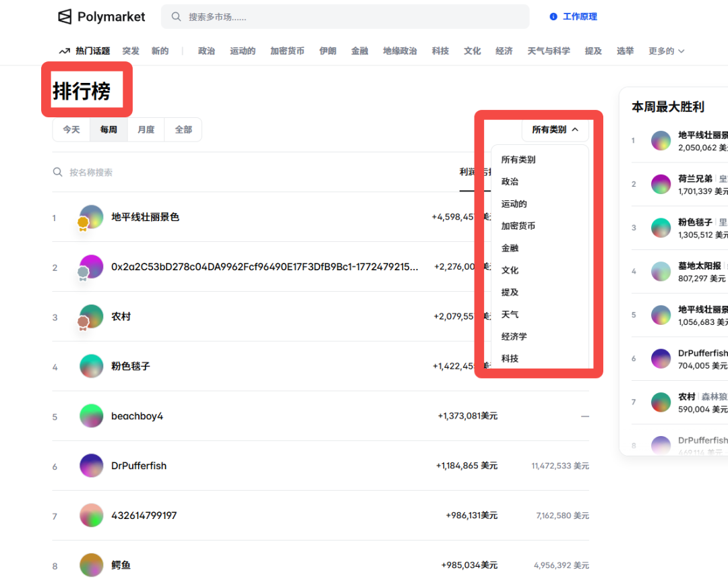Open the 0x2a2C53bD278c04 address profile
This screenshot has height=581, width=728.
tap(265, 267)
